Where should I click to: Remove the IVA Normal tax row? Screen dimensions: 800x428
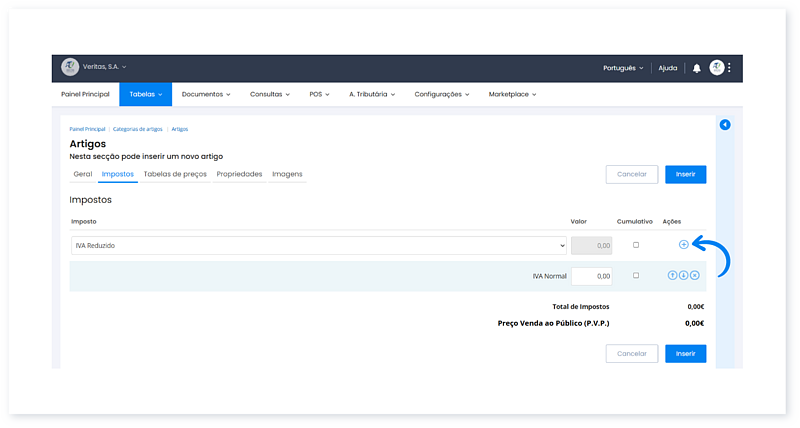click(x=694, y=275)
